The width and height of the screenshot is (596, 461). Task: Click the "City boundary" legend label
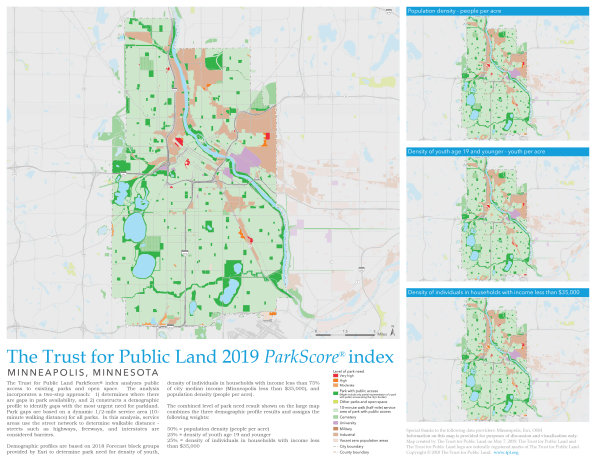click(351, 447)
